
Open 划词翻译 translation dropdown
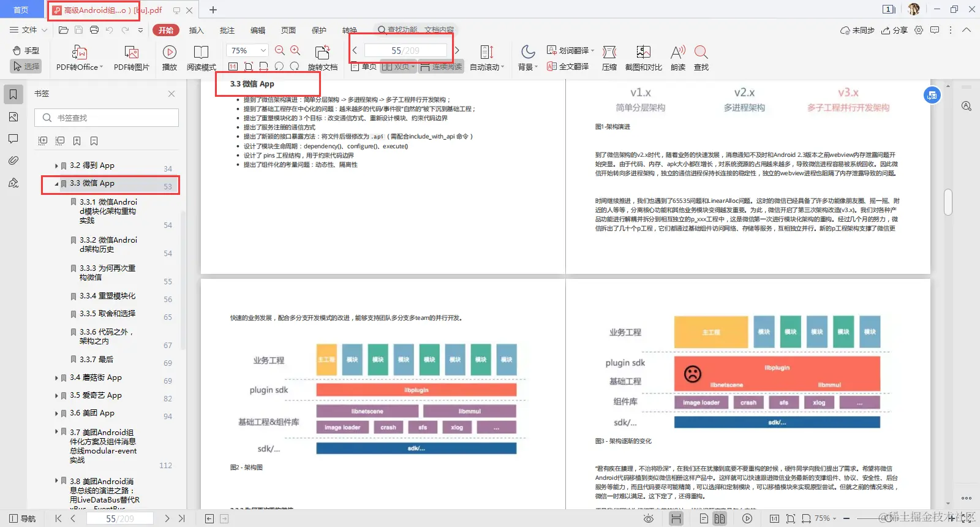click(x=570, y=50)
